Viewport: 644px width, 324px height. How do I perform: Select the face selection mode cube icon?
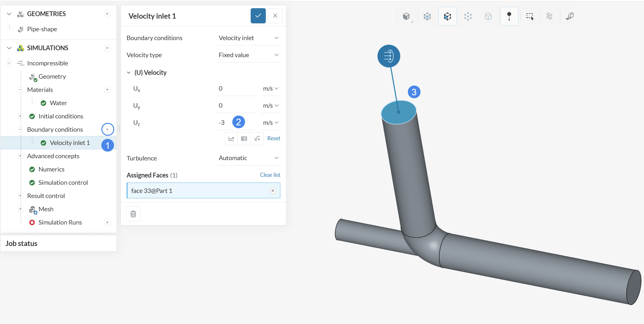click(x=447, y=16)
